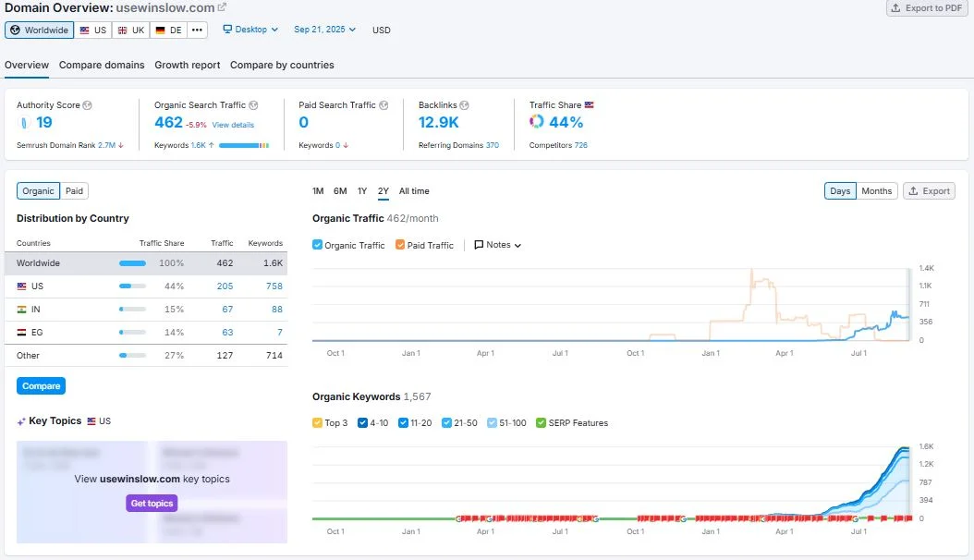Click the Authority Score info icon

click(88, 105)
